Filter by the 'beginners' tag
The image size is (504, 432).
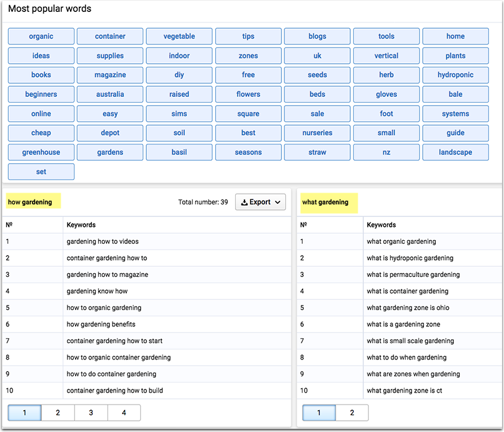point(41,94)
